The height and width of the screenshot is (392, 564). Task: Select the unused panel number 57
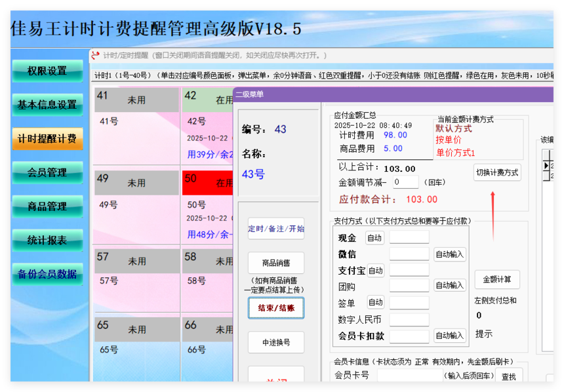136,260
